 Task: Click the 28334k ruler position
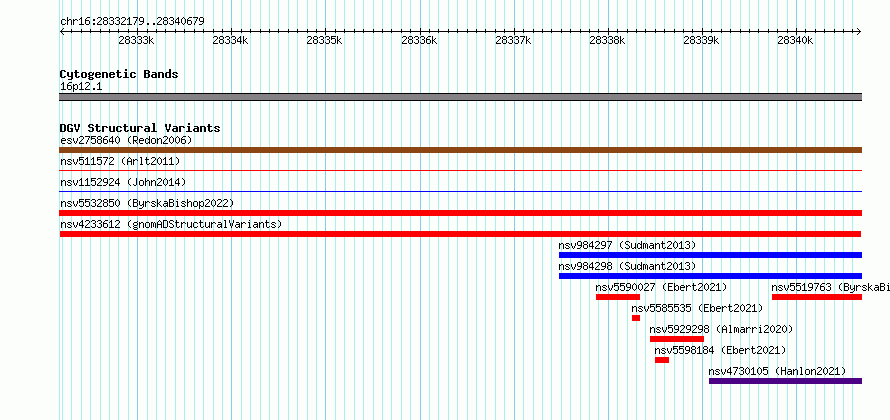click(230, 40)
